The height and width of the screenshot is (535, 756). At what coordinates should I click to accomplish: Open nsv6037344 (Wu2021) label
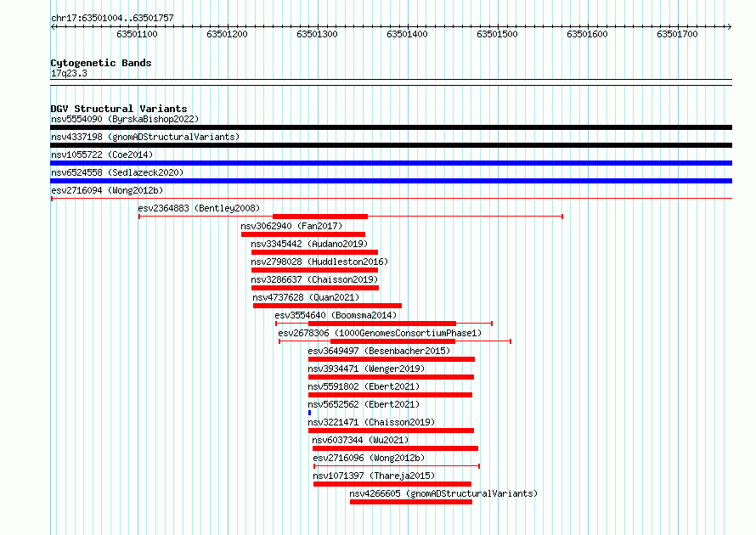tap(360, 440)
